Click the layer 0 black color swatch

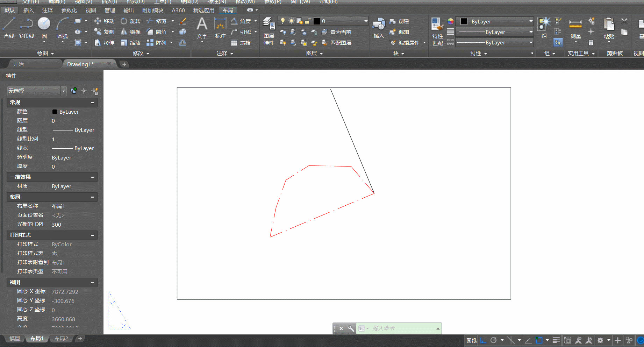coord(317,21)
